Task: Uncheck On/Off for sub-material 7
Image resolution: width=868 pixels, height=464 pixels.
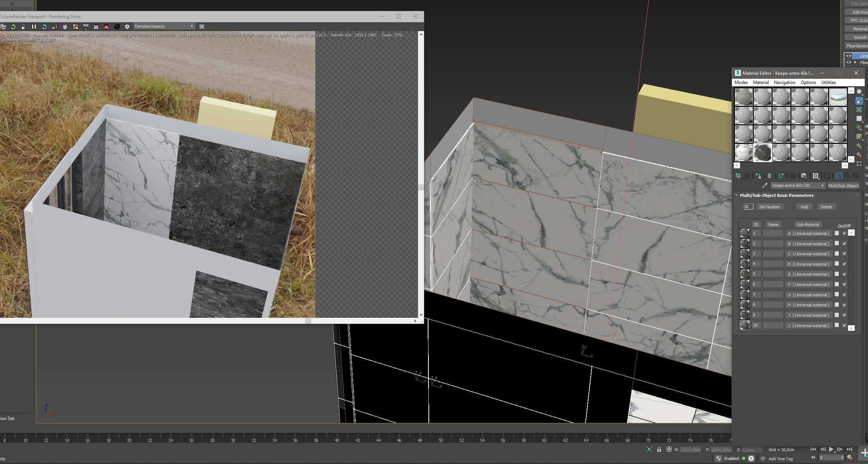Action: click(844, 295)
